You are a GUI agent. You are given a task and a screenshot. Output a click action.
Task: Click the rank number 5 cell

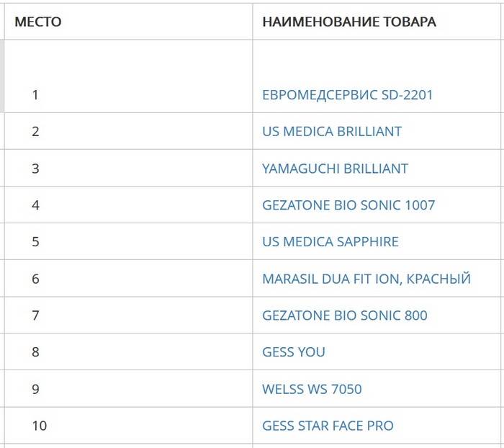point(35,242)
